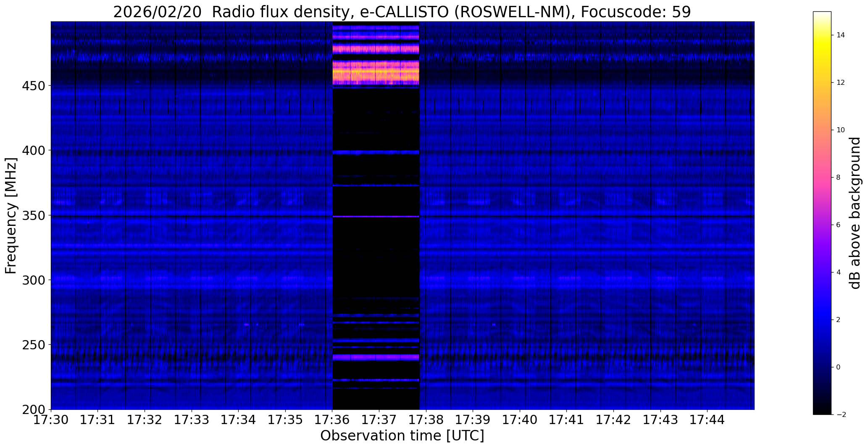Click the 17:32 time tick label
Screen dimensions: 868x448
(x=145, y=420)
